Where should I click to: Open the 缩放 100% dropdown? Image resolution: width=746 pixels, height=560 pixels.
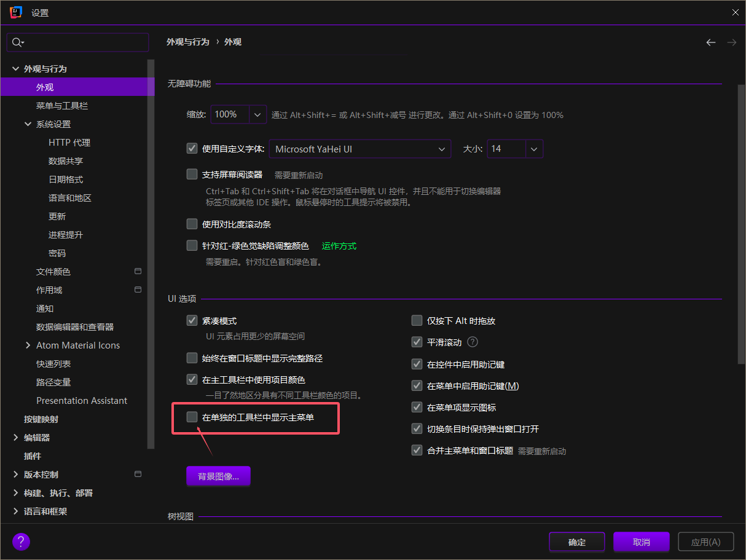coord(257,114)
